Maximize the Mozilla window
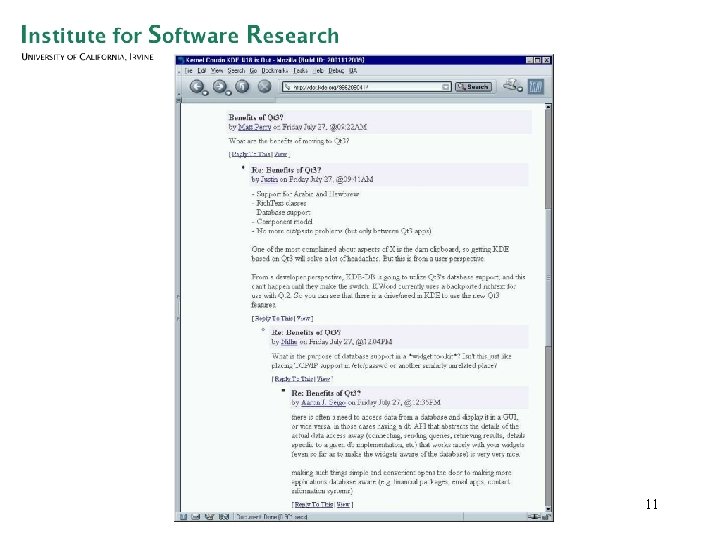720x540 pixels. tap(537, 60)
